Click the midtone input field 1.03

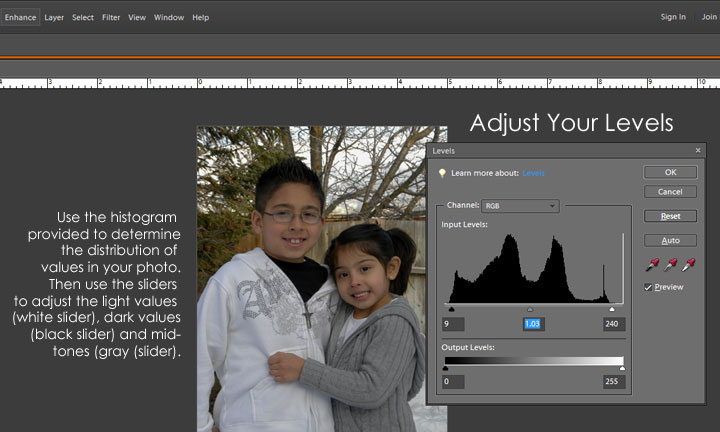tap(532, 324)
